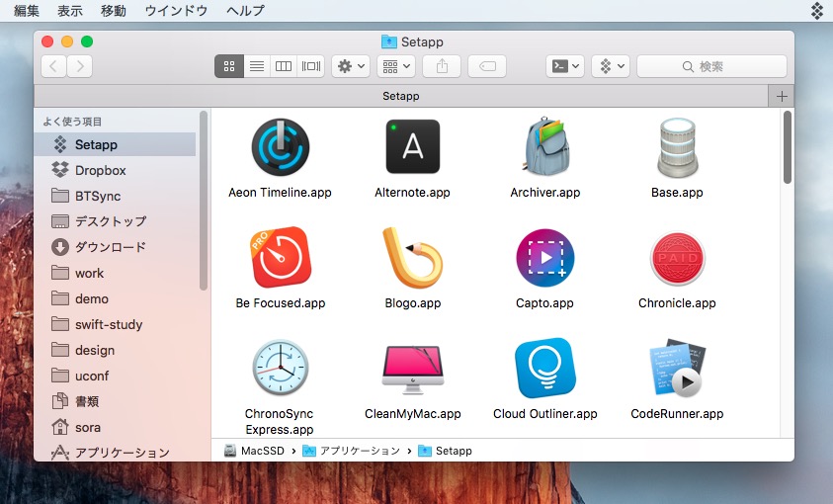Select the Alternote app icon
This screenshot has height=504, width=833.
412,147
